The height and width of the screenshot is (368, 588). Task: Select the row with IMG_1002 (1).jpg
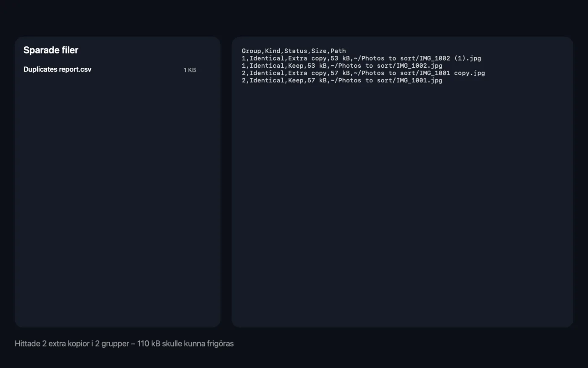tap(361, 58)
